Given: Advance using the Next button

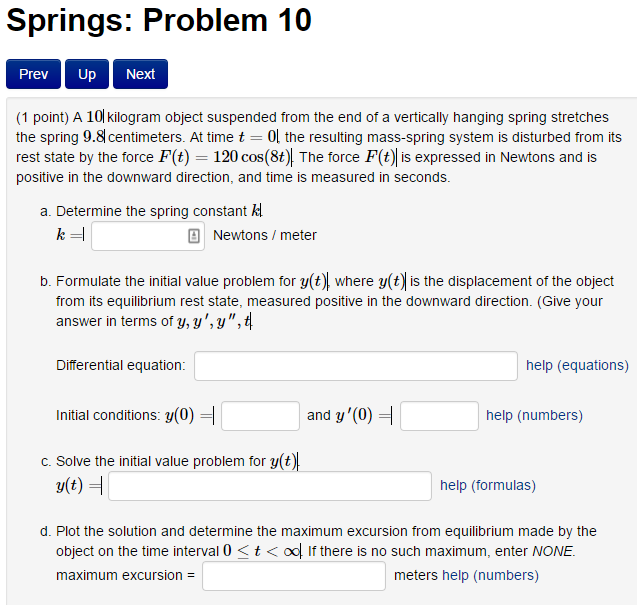Looking at the screenshot, I should [140, 74].
